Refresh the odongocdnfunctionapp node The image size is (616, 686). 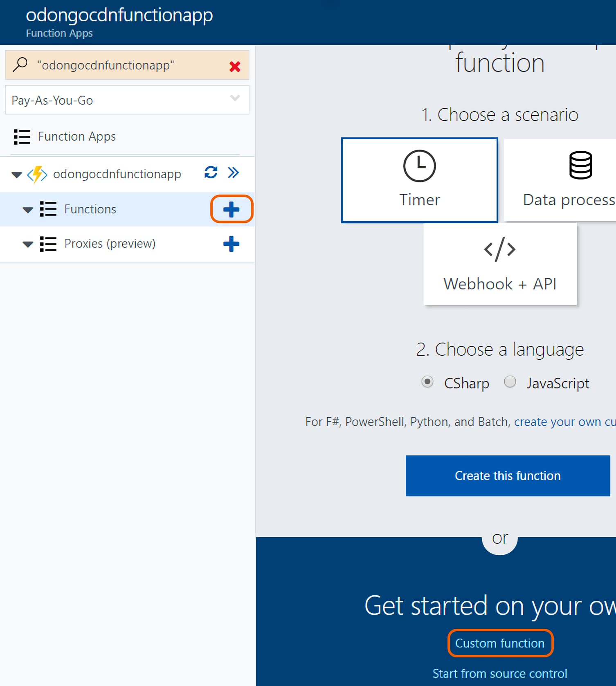[x=211, y=173]
